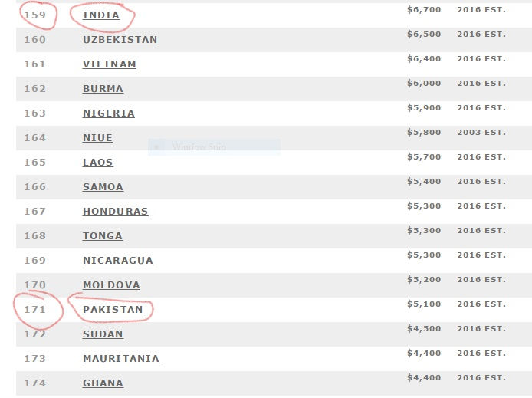
Task: Click the faint Window Snip overlay
Action: (214, 147)
